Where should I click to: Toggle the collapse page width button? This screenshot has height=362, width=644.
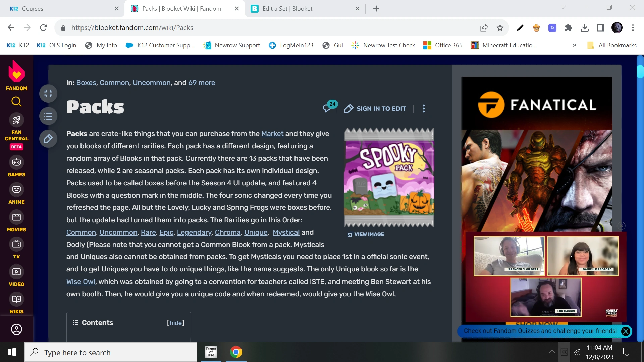click(x=48, y=93)
